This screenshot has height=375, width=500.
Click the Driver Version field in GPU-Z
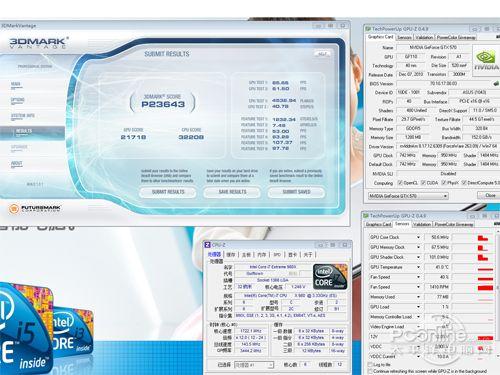(x=448, y=146)
